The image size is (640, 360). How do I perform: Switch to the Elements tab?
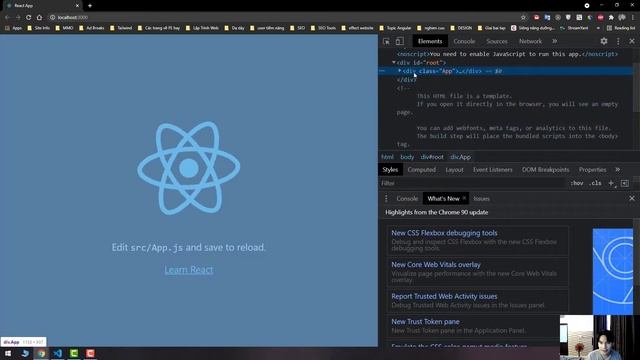[x=430, y=41]
